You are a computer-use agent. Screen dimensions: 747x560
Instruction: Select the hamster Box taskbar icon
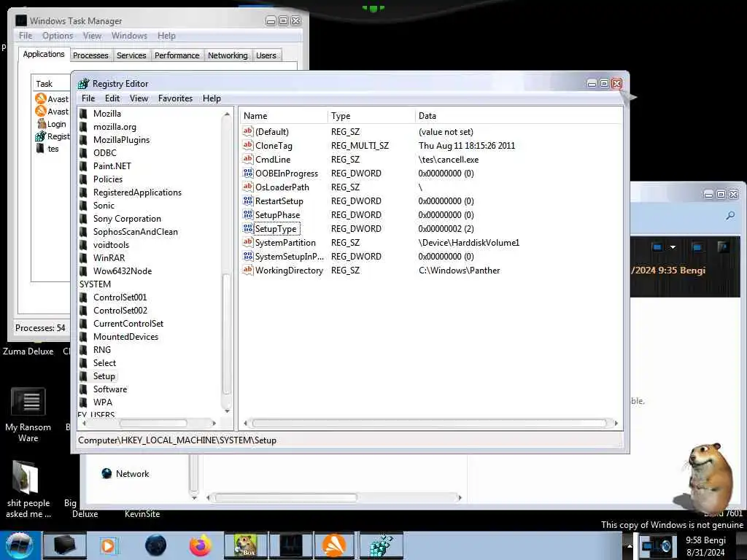(245, 545)
